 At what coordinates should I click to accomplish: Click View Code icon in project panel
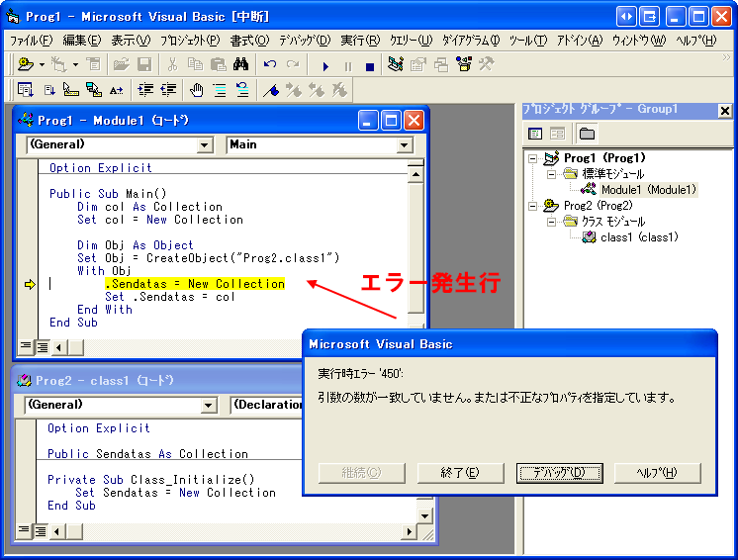535,134
